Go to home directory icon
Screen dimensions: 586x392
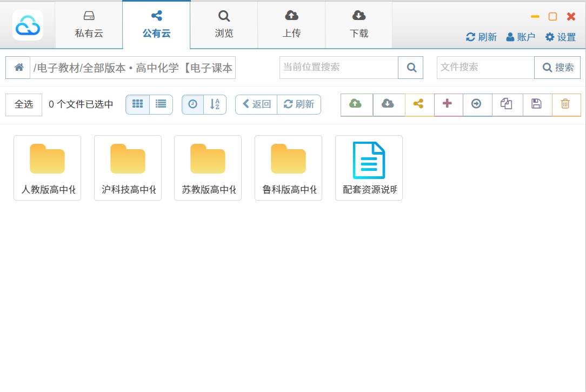pos(18,68)
